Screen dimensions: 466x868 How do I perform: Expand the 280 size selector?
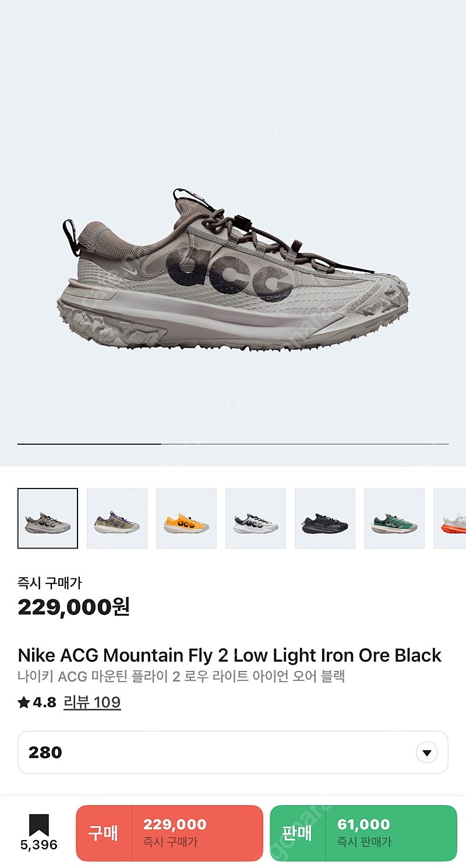tap(233, 753)
